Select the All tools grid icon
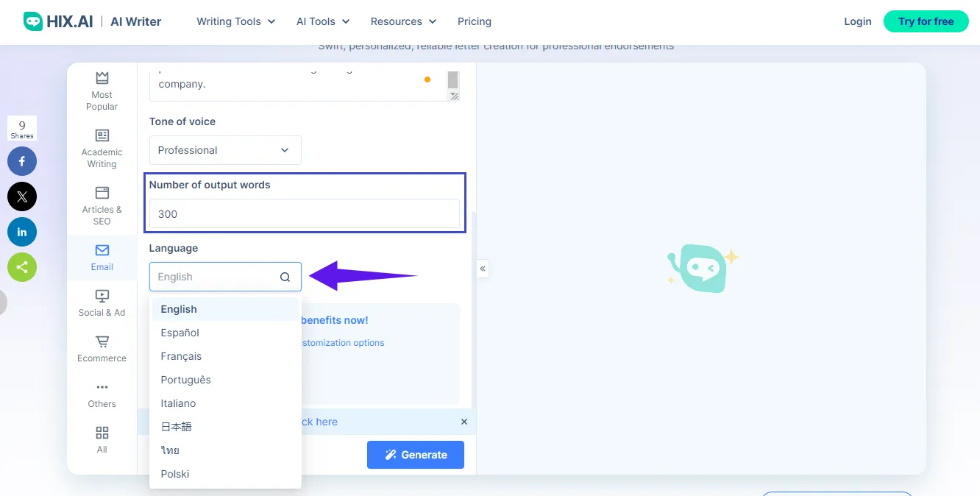The image size is (980, 496). [x=102, y=438]
